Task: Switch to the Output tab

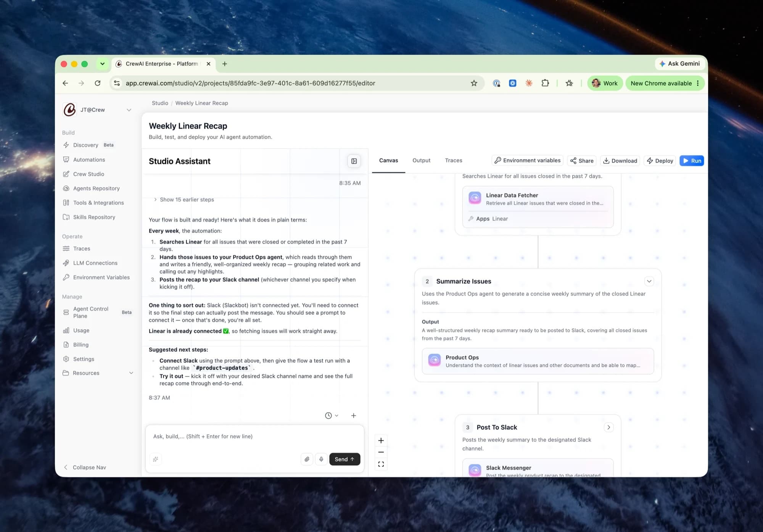Action: 421,161
